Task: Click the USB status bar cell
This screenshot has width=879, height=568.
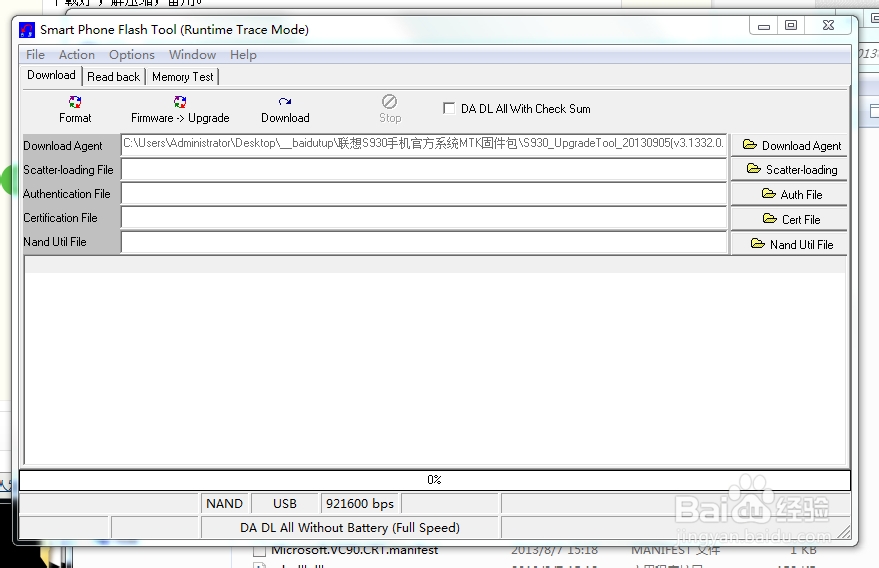Action: 285,504
